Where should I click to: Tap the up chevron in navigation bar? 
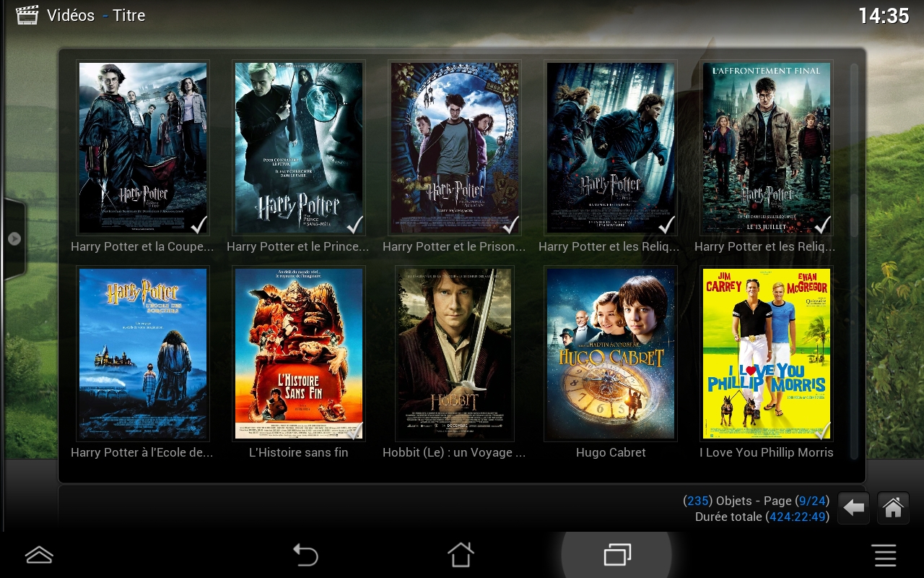pyautogui.click(x=39, y=555)
